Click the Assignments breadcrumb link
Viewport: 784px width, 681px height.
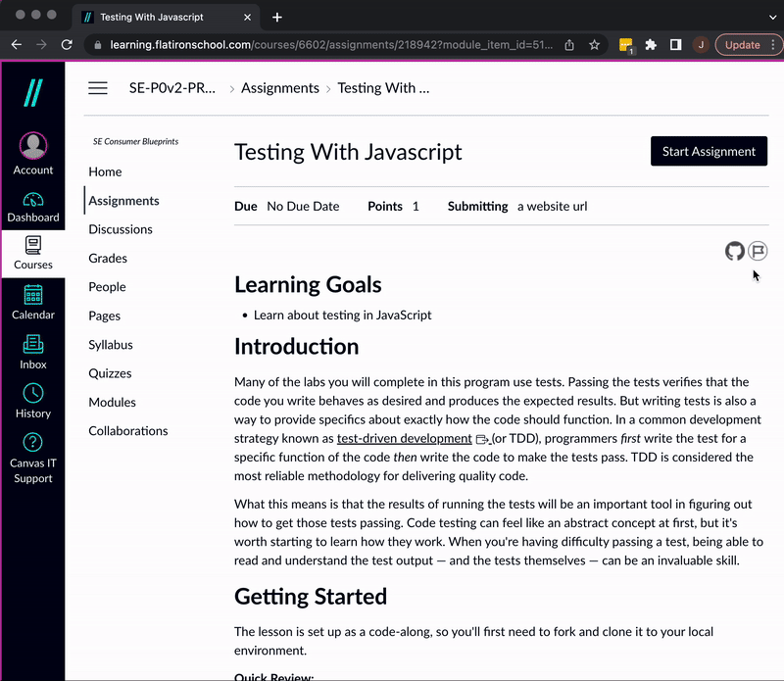[x=280, y=88]
